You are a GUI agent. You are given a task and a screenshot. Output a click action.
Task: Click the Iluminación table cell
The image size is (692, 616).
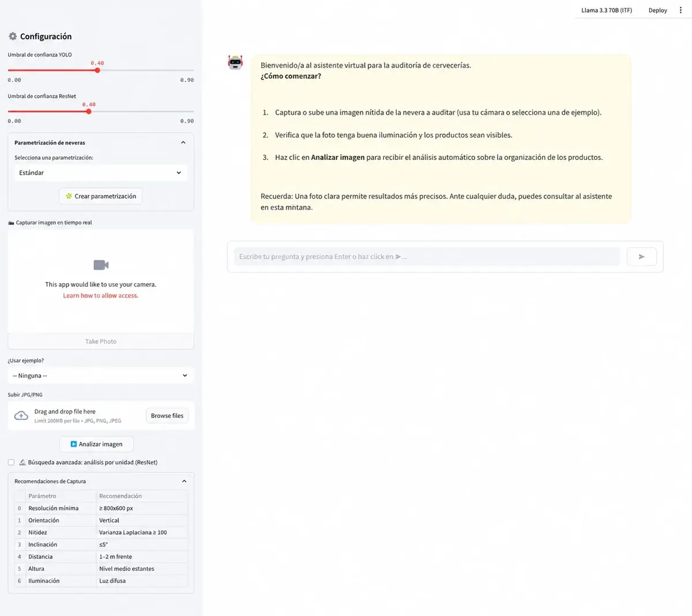(61, 581)
